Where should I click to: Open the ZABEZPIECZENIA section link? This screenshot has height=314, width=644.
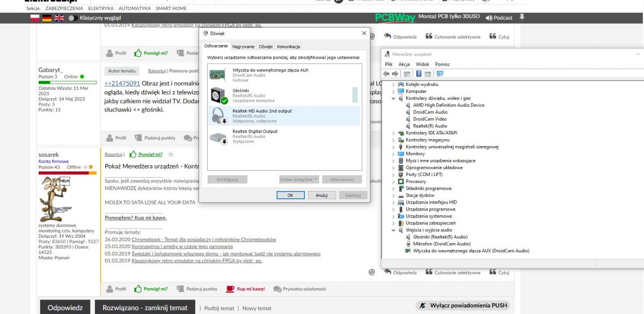pyautogui.click(x=63, y=9)
